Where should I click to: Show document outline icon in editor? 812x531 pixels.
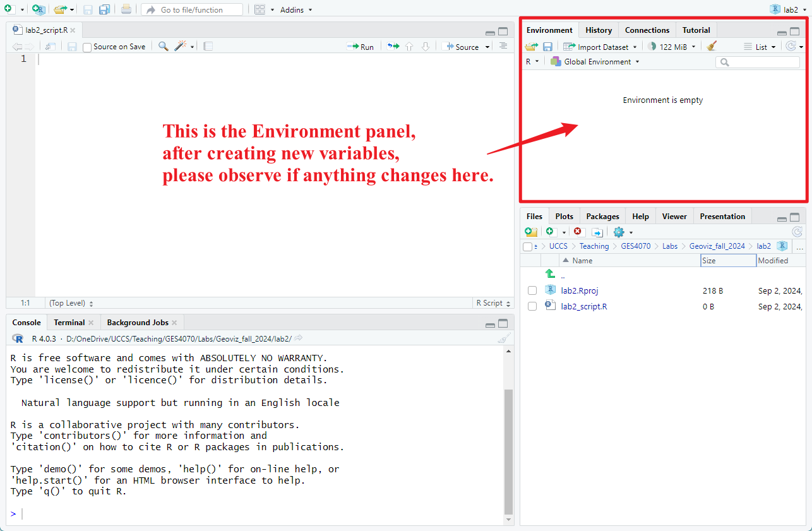pos(503,46)
